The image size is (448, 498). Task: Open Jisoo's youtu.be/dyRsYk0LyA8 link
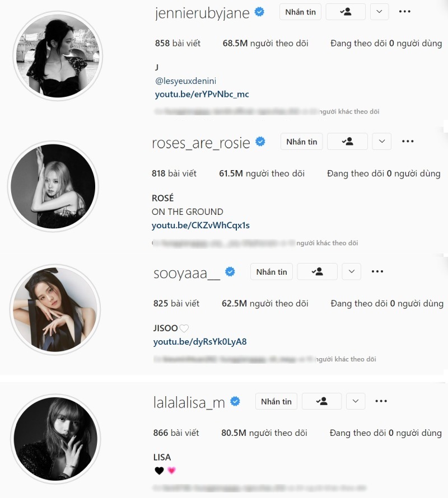[x=200, y=341]
